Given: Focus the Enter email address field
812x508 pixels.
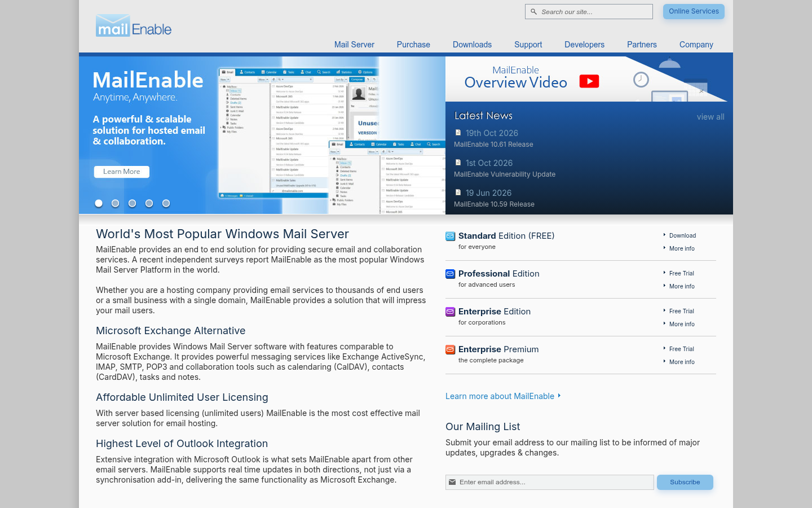Looking at the screenshot, I should coord(550,482).
